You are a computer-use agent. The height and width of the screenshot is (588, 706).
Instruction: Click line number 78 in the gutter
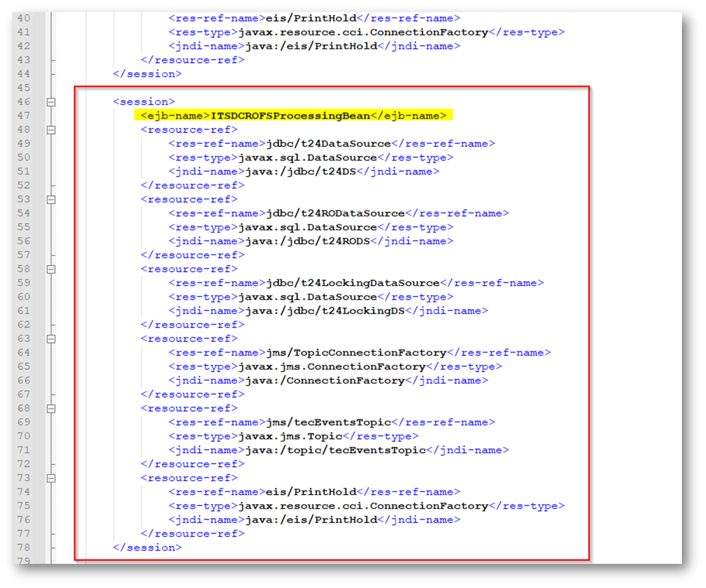pyautogui.click(x=24, y=547)
